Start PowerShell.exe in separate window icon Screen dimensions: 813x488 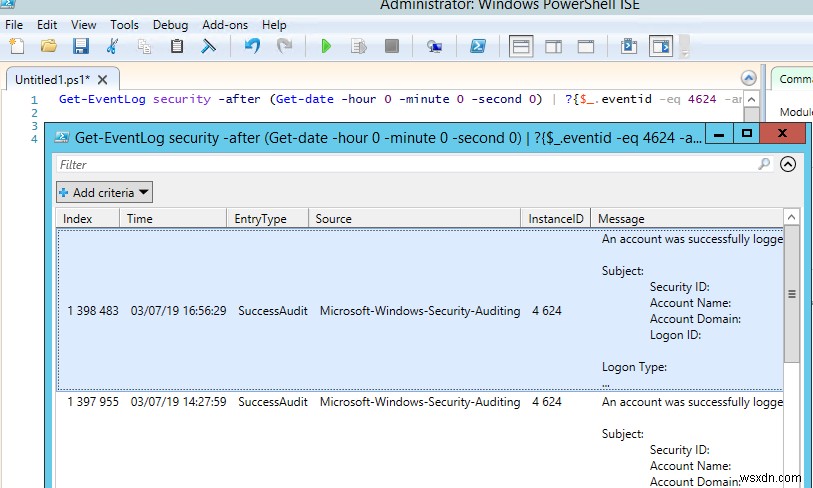click(478, 47)
